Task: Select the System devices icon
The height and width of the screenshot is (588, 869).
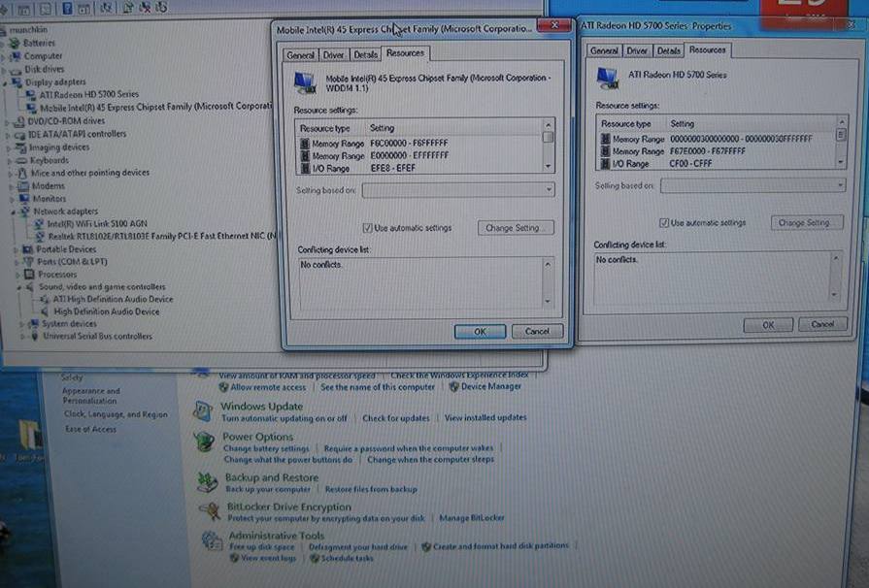Action: [34, 323]
